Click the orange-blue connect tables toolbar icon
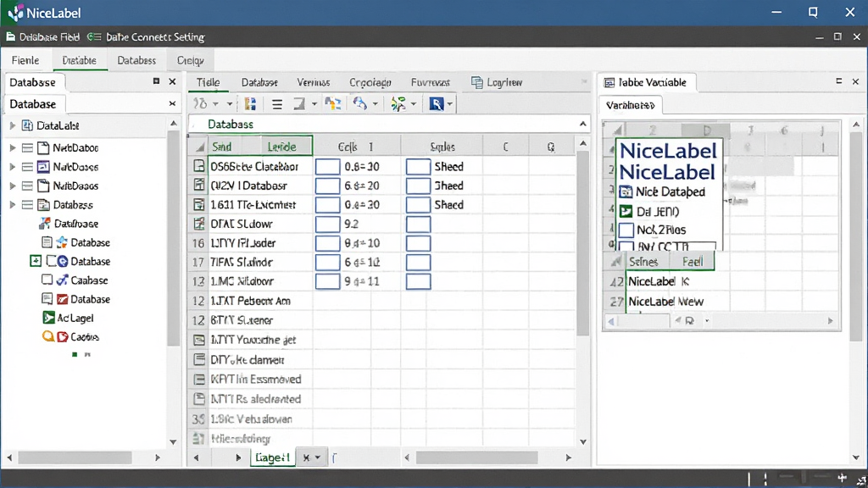Image resolution: width=868 pixels, height=488 pixels. point(332,103)
